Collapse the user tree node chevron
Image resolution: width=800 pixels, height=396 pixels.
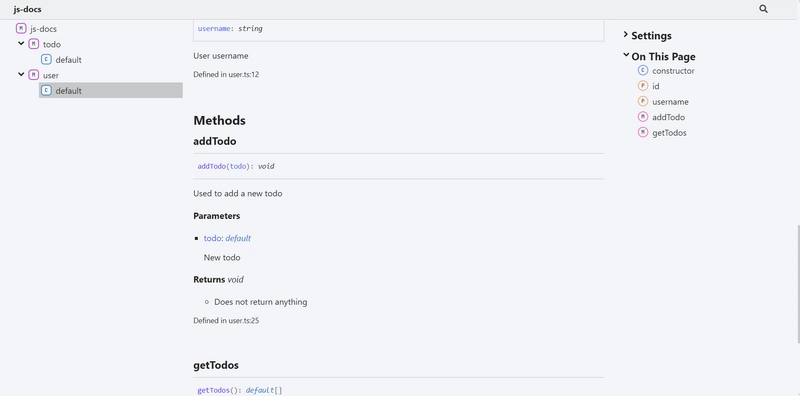click(x=21, y=75)
